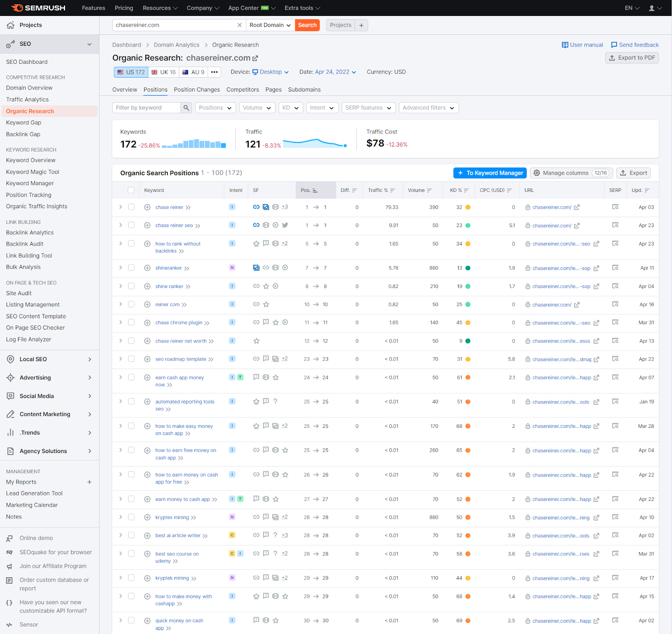Select the 'reiner com' row checkbox
Screen dimensions: 672x634
pos(131,304)
